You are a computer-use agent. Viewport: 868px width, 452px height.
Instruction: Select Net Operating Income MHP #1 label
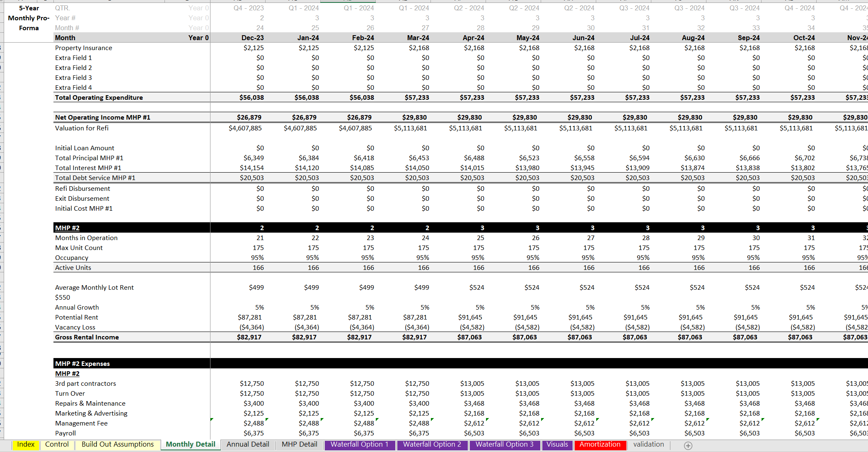[x=103, y=118]
